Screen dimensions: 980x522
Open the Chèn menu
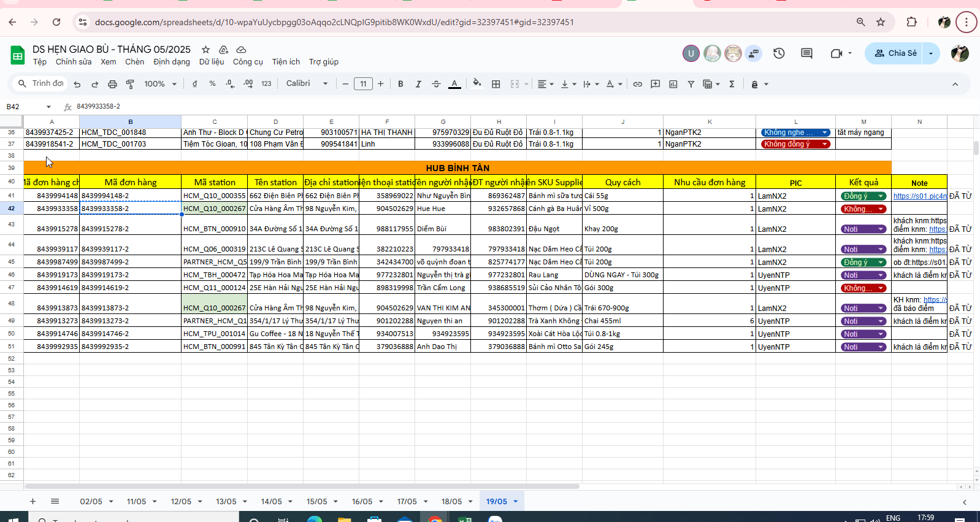click(134, 62)
